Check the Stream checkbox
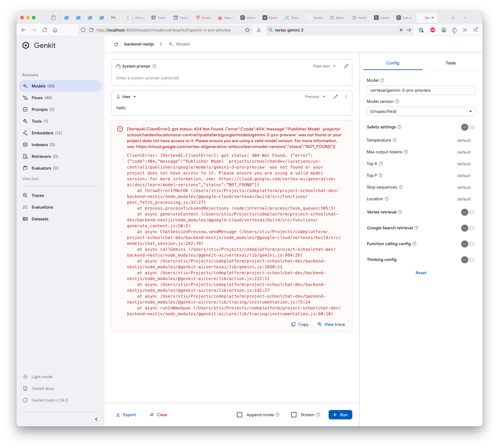Image resolution: width=499 pixels, height=448 pixels. coord(294,415)
